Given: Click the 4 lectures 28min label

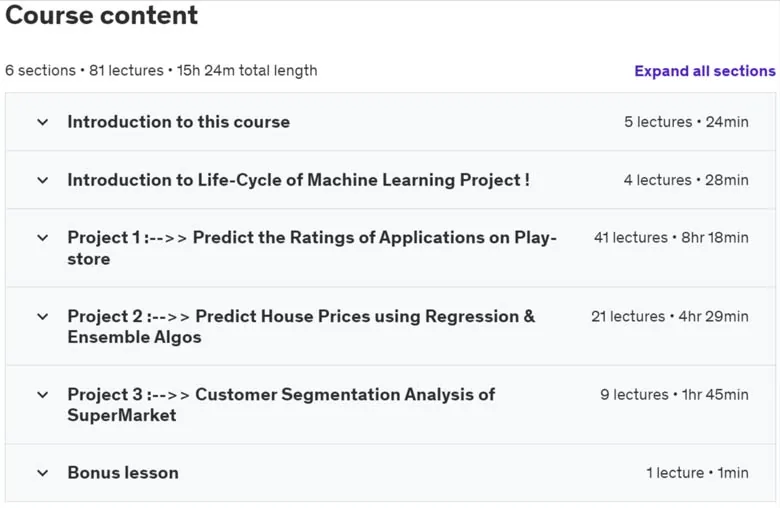Looking at the screenshot, I should [686, 180].
